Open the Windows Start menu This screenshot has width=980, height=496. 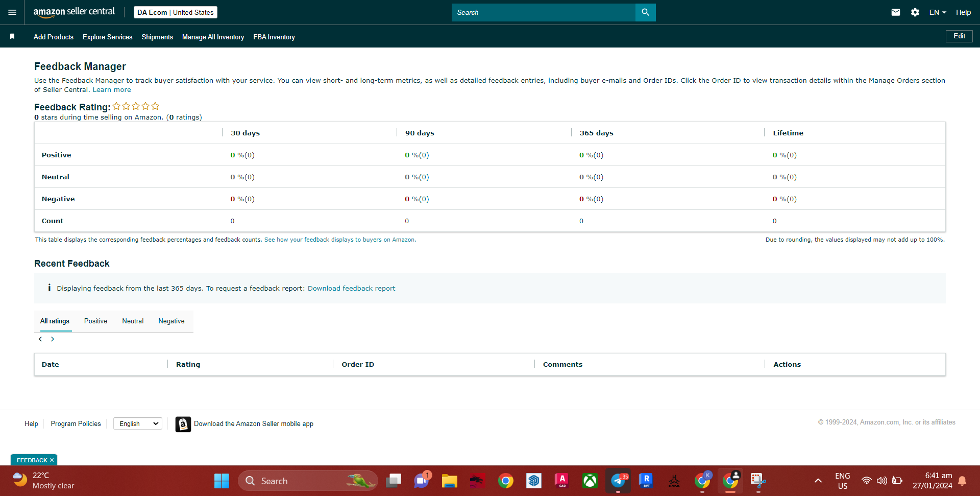pos(222,481)
